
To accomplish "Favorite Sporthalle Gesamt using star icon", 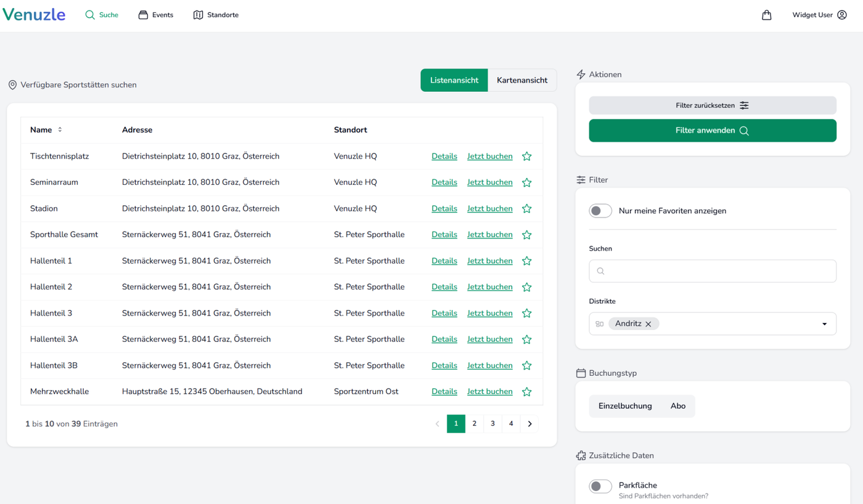I will 526,235.
